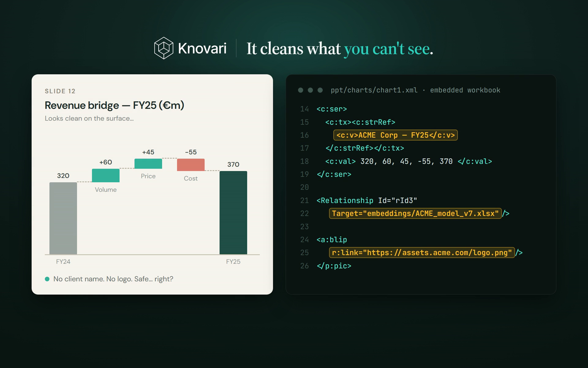588x368 pixels.
Task: Click the dark green FY25 bar
Action: point(233,213)
